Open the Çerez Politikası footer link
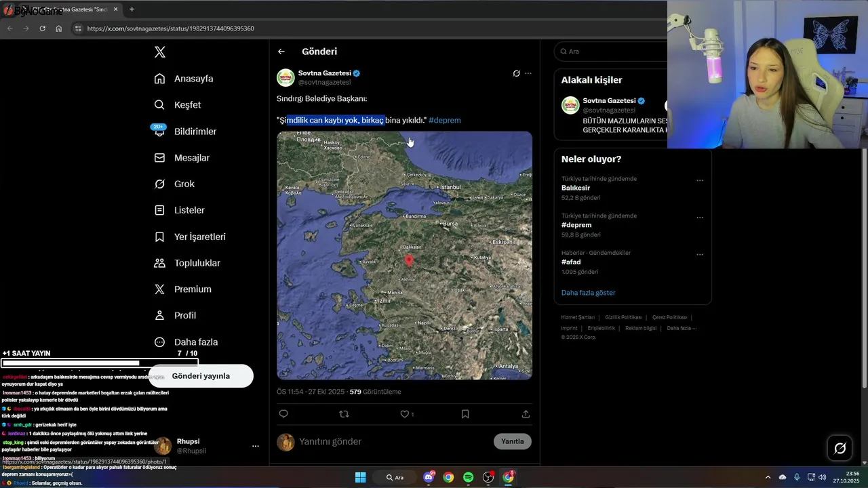 pos(670,317)
